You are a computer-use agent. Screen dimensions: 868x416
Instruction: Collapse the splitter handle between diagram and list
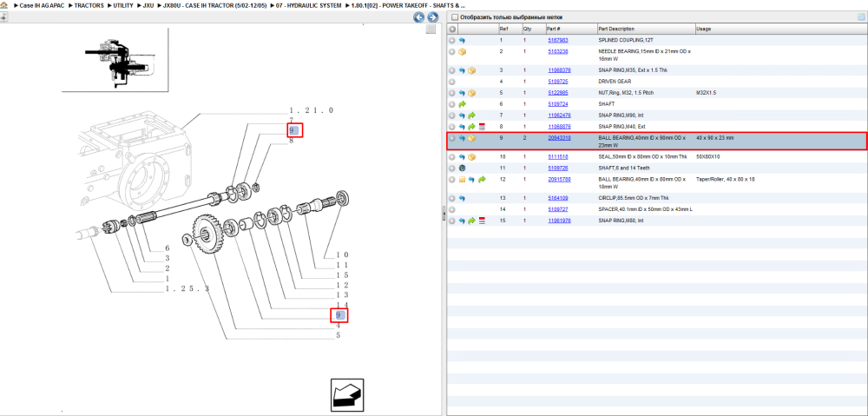tap(444, 215)
